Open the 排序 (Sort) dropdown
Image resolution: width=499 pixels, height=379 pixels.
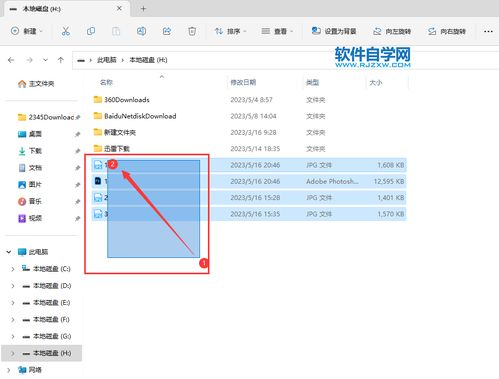231,31
